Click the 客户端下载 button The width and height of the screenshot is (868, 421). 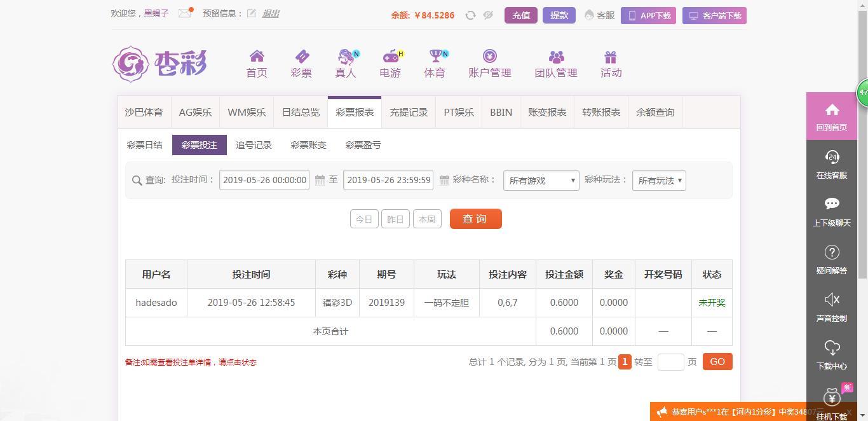[x=714, y=15]
